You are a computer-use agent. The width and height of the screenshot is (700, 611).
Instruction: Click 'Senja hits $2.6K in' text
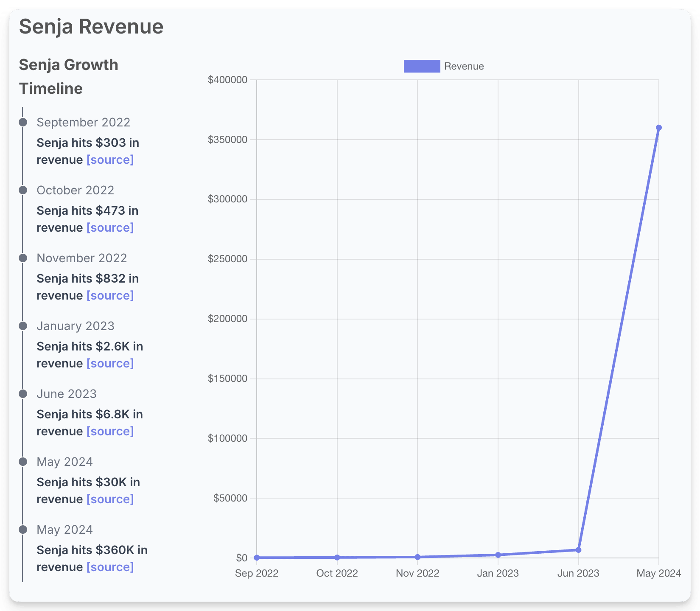click(x=90, y=347)
